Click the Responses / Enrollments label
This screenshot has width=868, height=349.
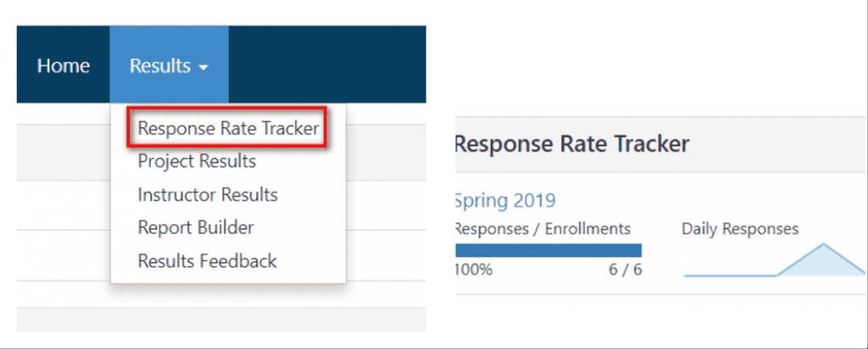click(543, 229)
